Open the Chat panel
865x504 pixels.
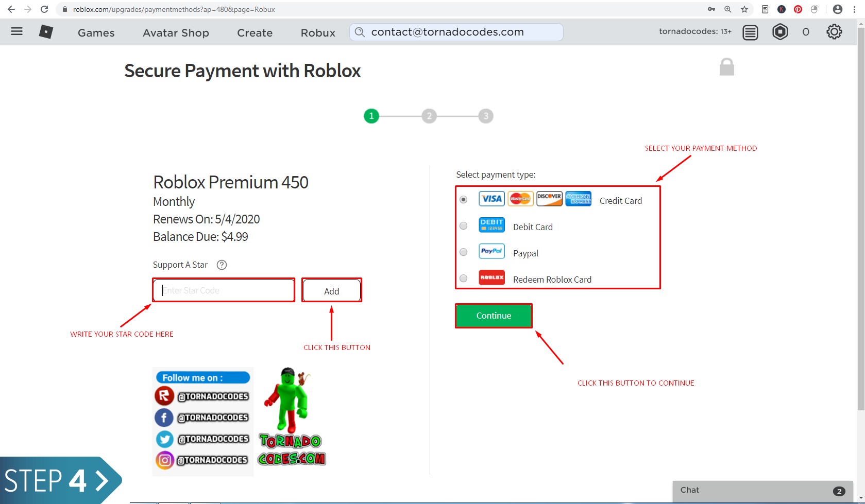[x=762, y=491]
